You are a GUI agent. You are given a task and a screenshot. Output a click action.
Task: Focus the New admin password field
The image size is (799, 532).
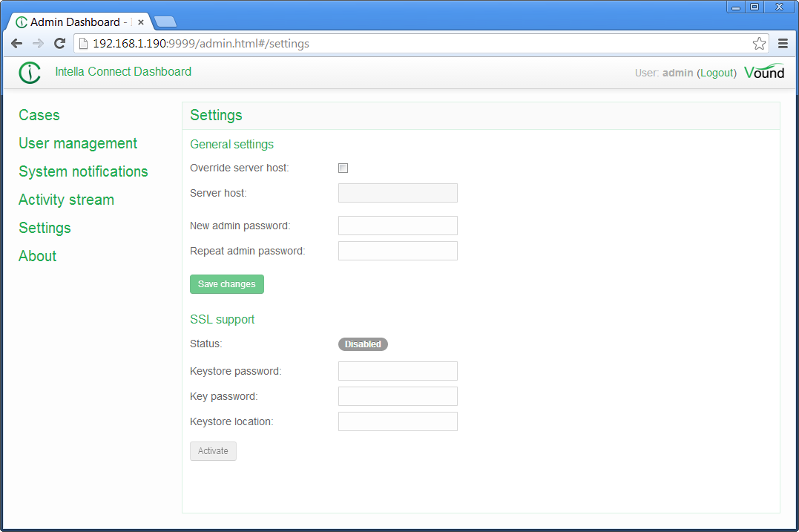398,226
